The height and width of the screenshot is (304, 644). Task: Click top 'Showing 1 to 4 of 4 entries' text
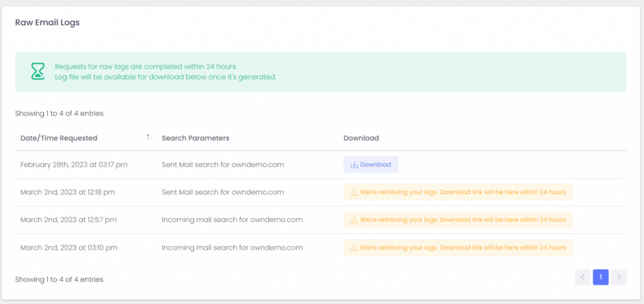coord(59,113)
